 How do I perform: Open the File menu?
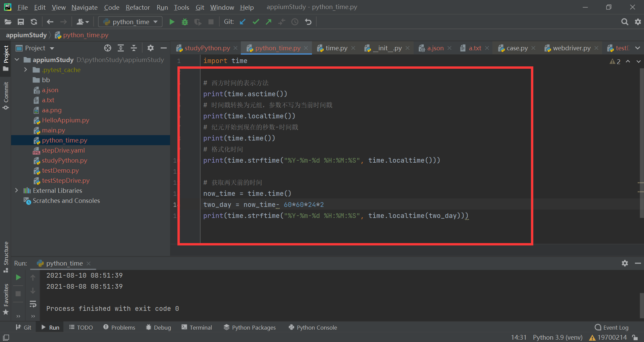point(22,7)
